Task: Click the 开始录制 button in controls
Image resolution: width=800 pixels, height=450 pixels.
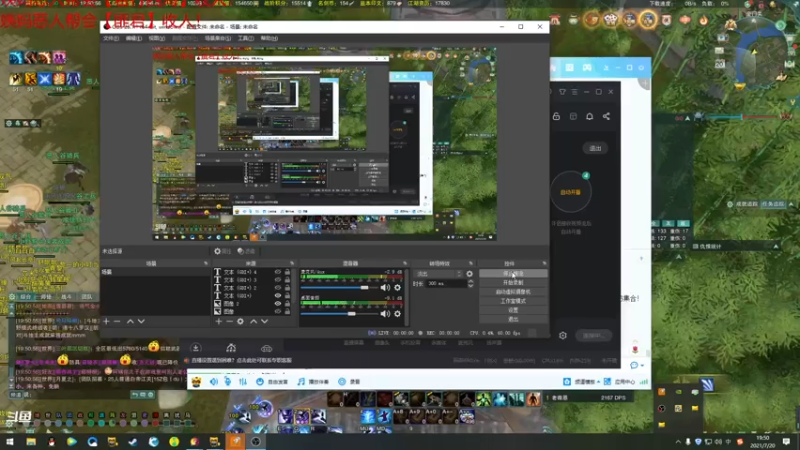Action: click(513, 283)
